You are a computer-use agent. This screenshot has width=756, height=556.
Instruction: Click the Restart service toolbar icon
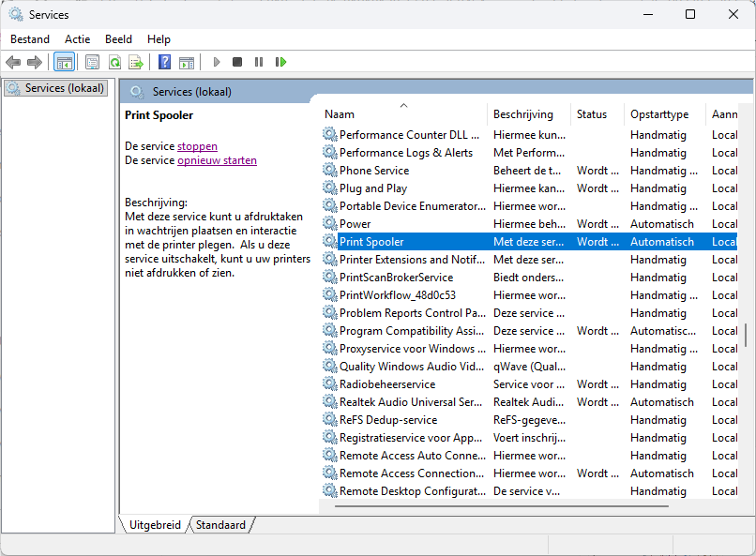tap(280, 62)
